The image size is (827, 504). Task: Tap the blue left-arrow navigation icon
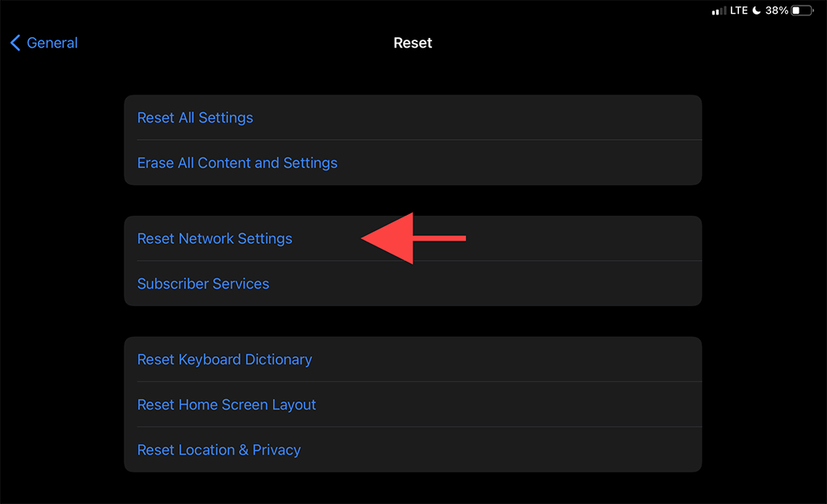coord(14,43)
